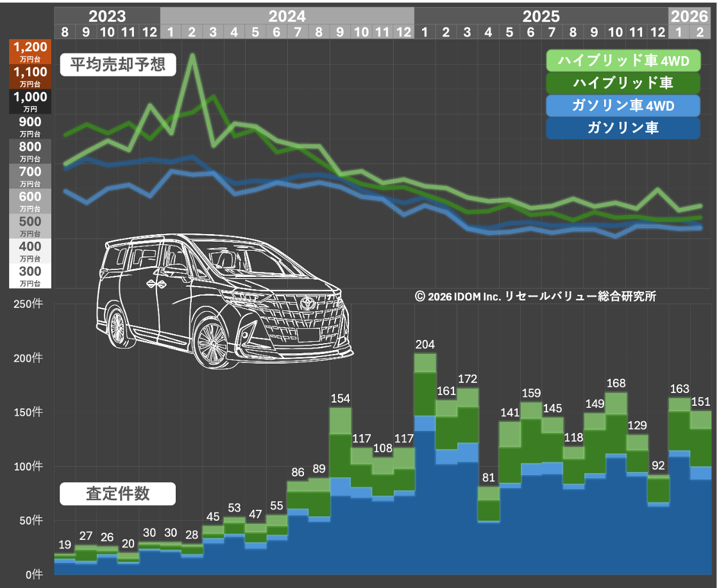Click the bar count label 81
719x588 pixels.
[488, 478]
